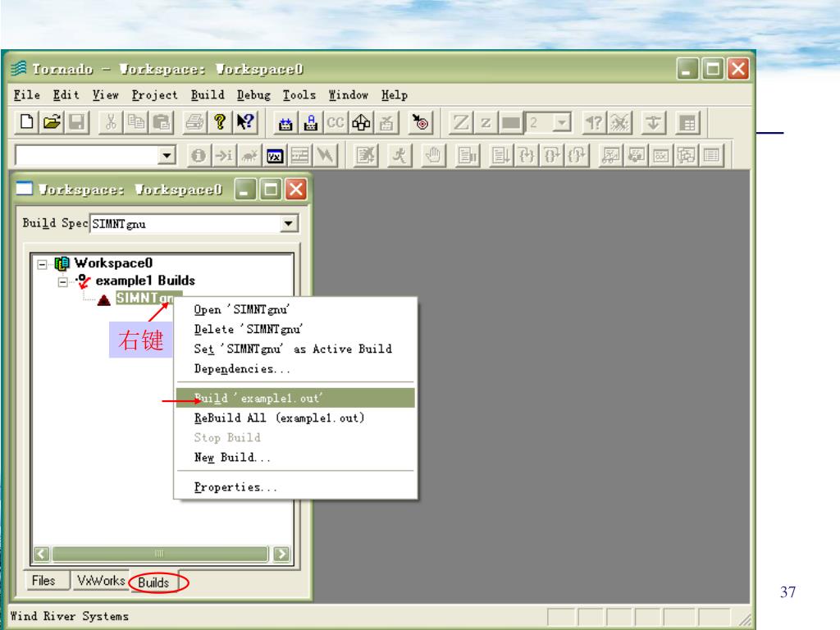Minimize the Workspace0 child window
This screenshot has width=840, height=630.
click(x=245, y=189)
